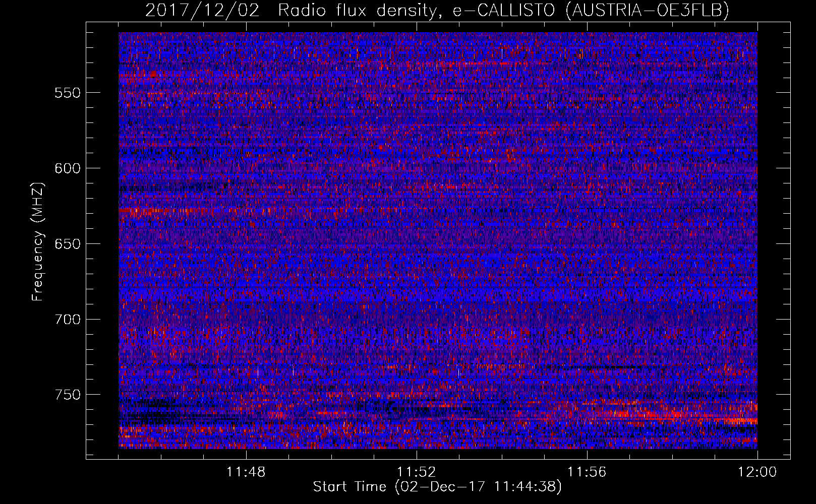Viewport: 816px width, 504px height.
Task: Click the 600 frequency tick label
Action: pyautogui.click(x=68, y=168)
